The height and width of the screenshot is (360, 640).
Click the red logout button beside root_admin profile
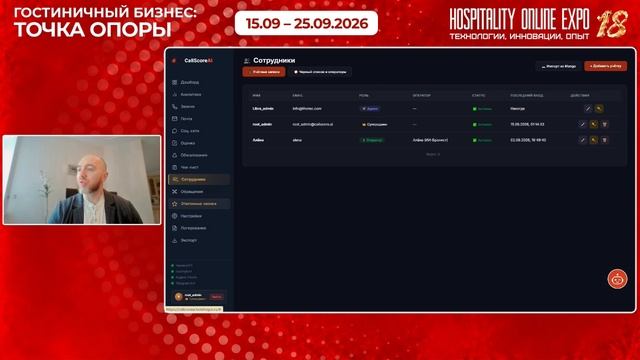pyautogui.click(x=216, y=297)
